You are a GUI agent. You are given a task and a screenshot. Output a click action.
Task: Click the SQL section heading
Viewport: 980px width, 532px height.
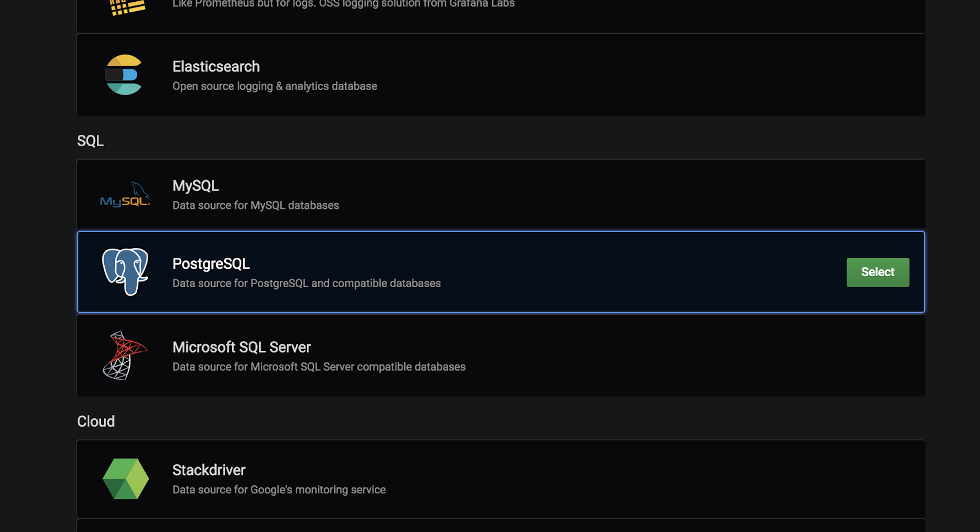click(90, 141)
